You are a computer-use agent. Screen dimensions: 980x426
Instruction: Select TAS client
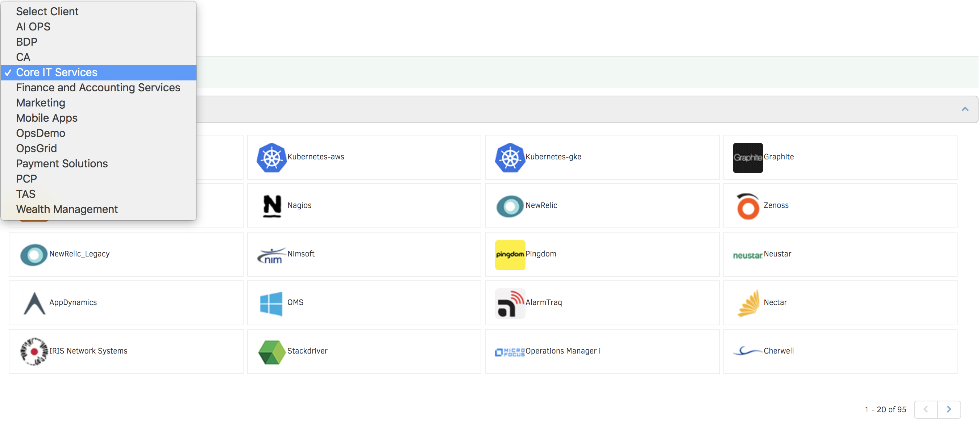click(99, 194)
